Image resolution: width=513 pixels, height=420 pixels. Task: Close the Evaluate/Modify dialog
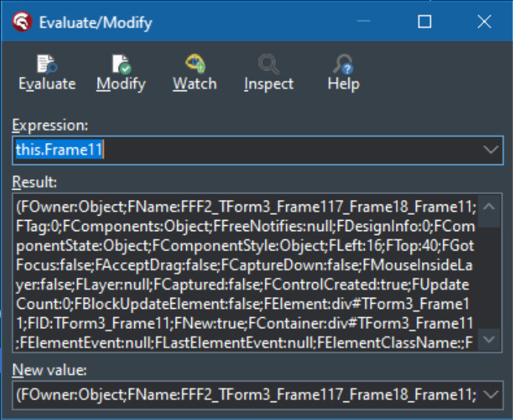click(484, 22)
